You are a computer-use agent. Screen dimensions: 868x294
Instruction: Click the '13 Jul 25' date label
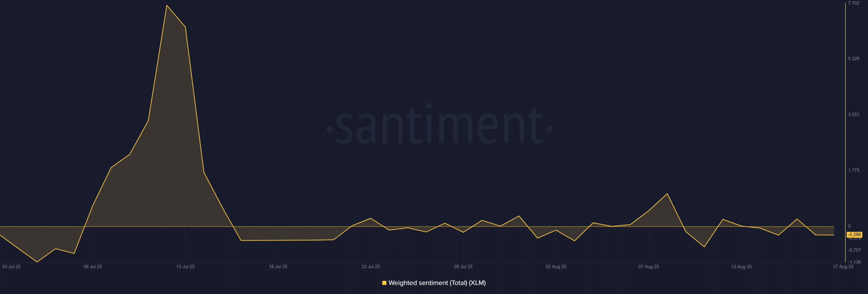pyautogui.click(x=185, y=267)
